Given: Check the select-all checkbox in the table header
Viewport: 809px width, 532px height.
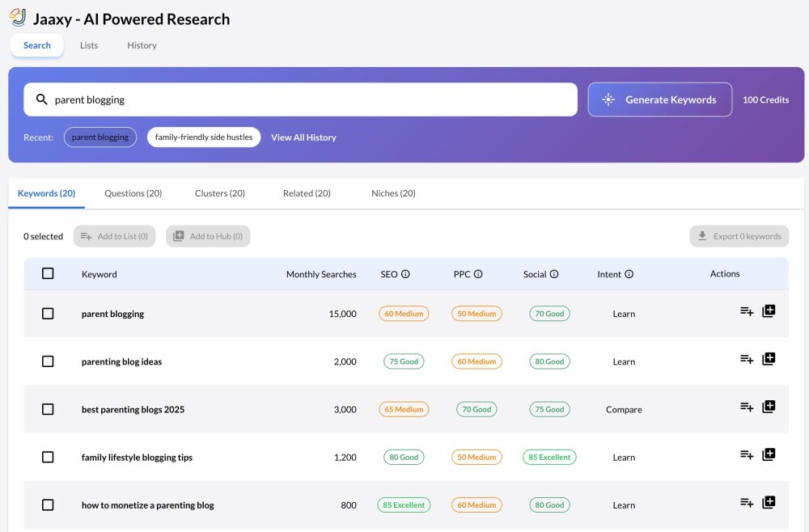Looking at the screenshot, I should (x=48, y=273).
